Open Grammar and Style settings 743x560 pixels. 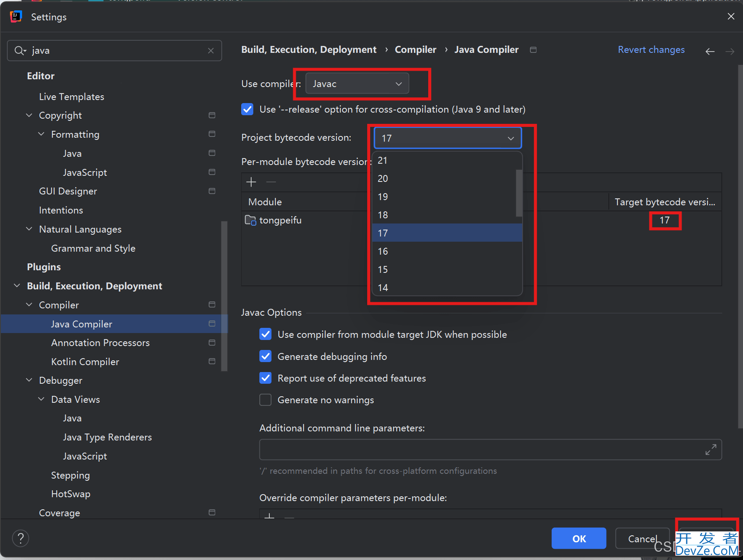93,248
